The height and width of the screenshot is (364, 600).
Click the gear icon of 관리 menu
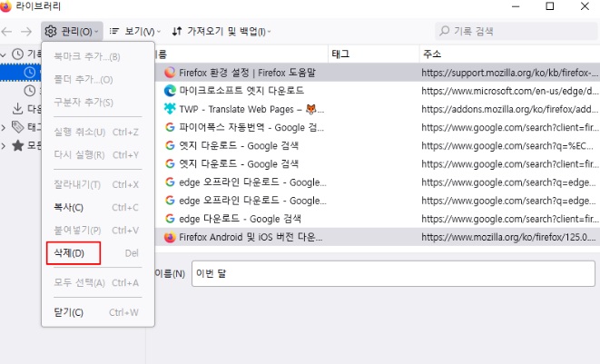(x=52, y=32)
